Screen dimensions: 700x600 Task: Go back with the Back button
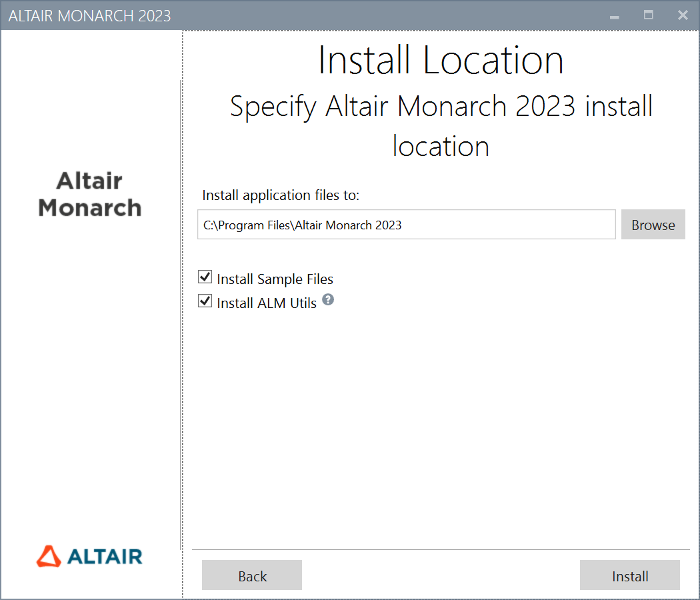tap(252, 575)
